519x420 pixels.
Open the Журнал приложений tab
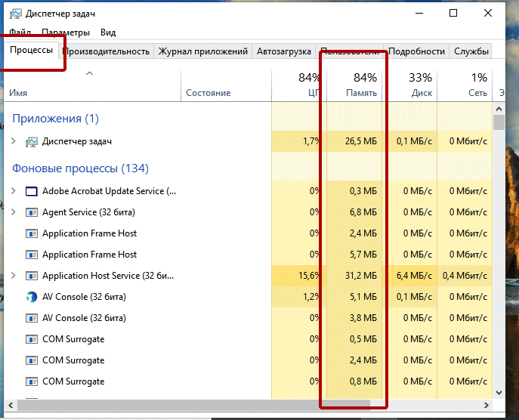click(203, 51)
